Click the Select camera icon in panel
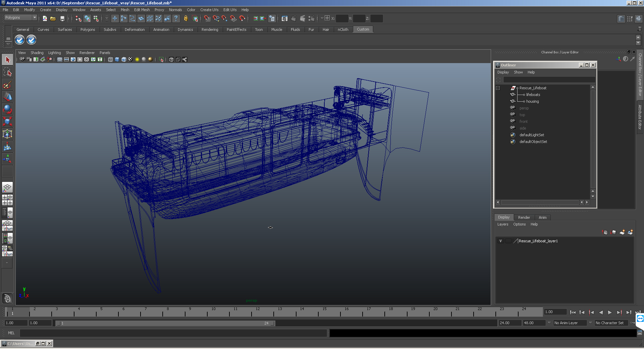The height and width of the screenshot is (349, 644). point(22,59)
